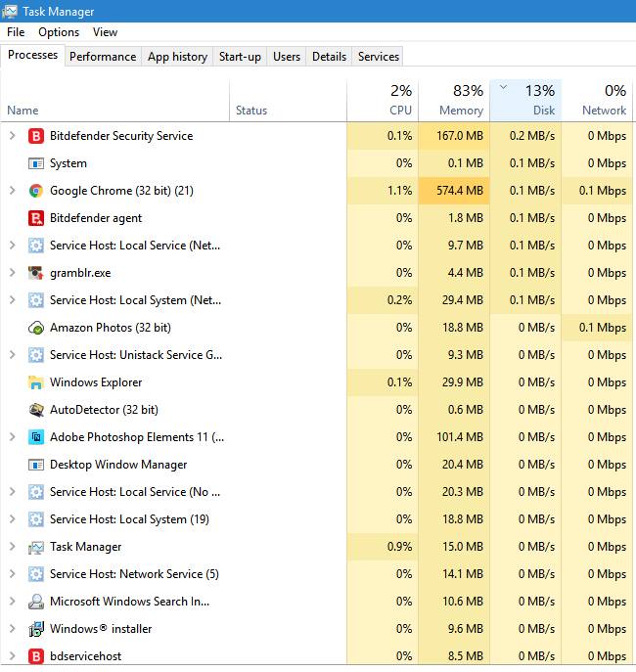
Task: Expand the bdservicehost process
Action: coord(13,656)
